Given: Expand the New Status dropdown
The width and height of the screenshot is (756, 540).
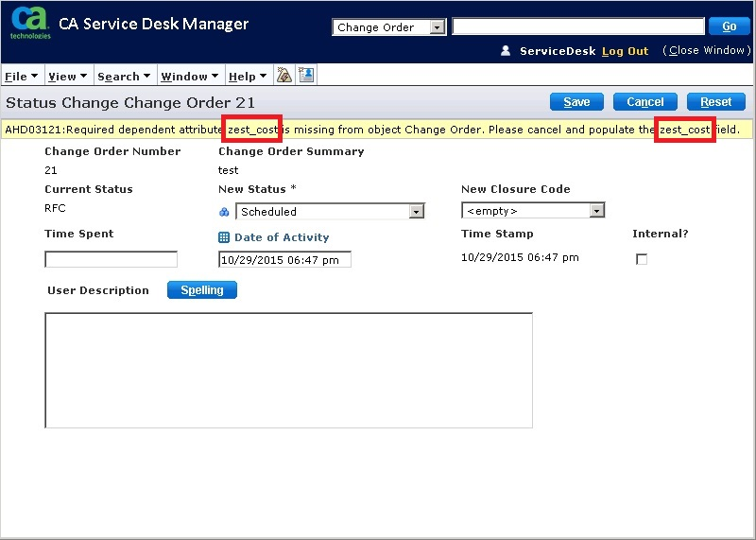Looking at the screenshot, I should click(417, 212).
